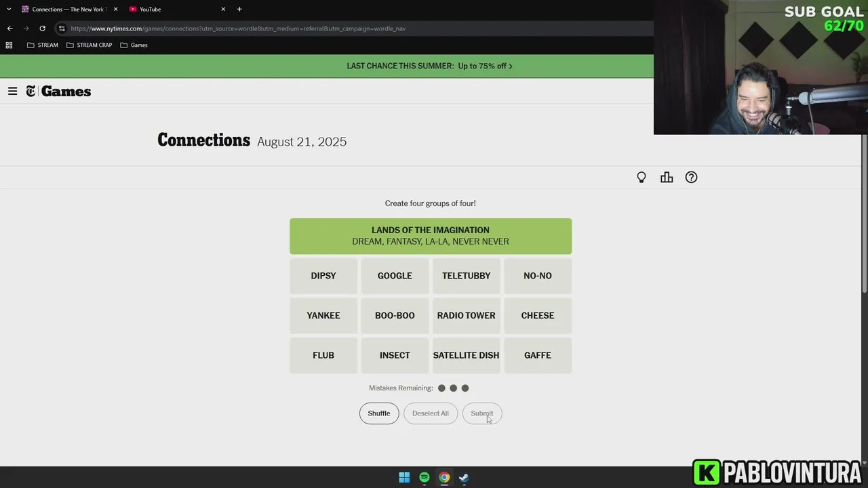Select the SATELLITE DISH tile
868x488 pixels.
[467, 355]
